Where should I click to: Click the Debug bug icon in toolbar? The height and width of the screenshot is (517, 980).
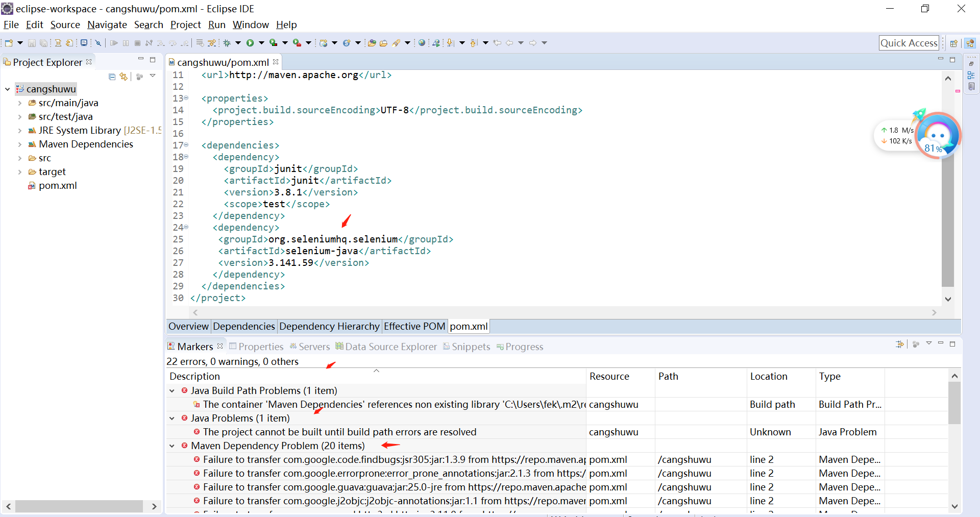tap(227, 43)
